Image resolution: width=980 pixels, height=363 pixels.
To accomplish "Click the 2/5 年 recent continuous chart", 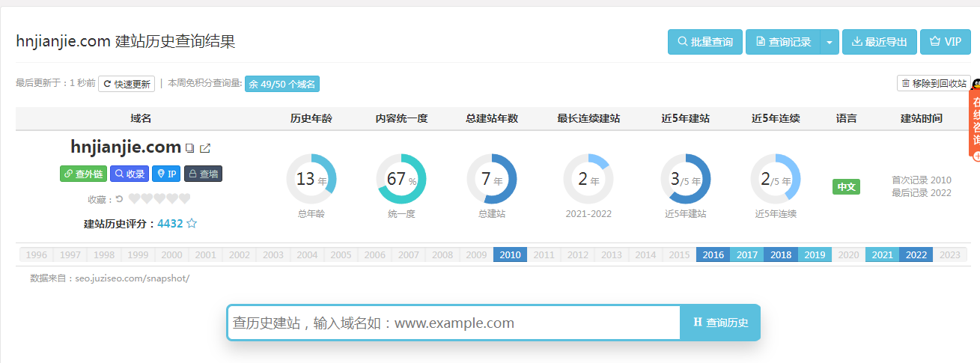I will click(x=776, y=179).
